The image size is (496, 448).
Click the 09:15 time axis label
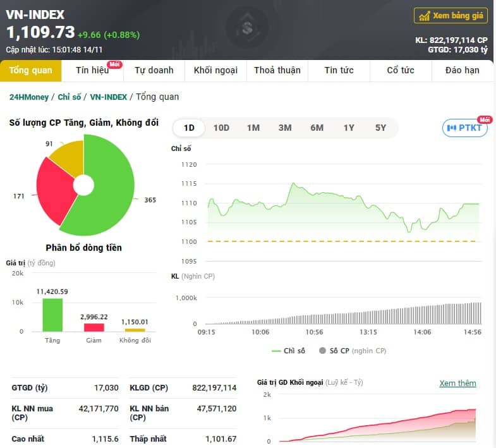click(x=206, y=332)
